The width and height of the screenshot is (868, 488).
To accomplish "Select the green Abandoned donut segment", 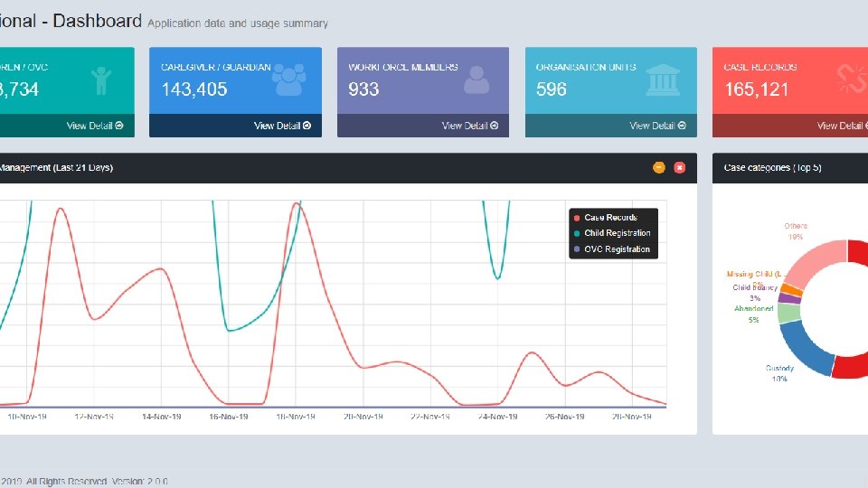I will pos(788,314).
